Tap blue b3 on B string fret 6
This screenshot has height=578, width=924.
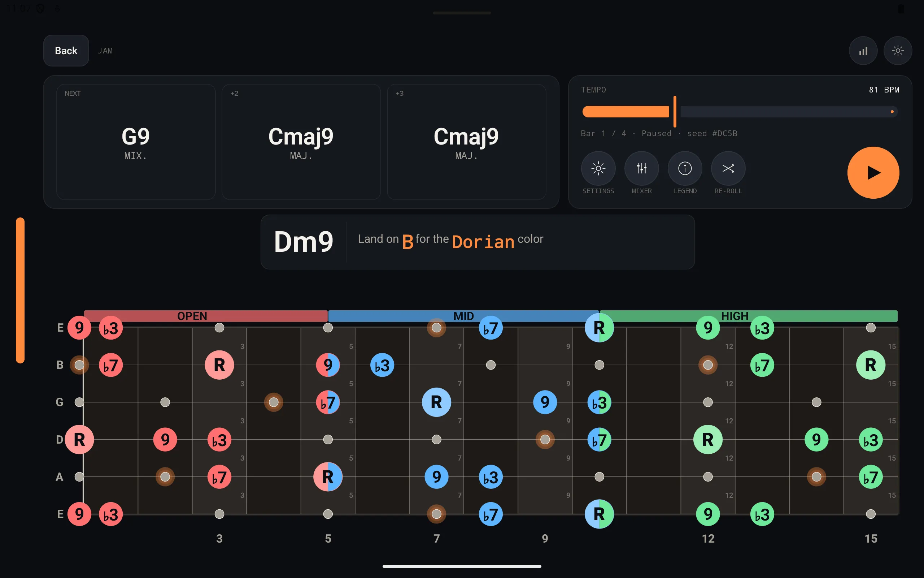tap(382, 365)
